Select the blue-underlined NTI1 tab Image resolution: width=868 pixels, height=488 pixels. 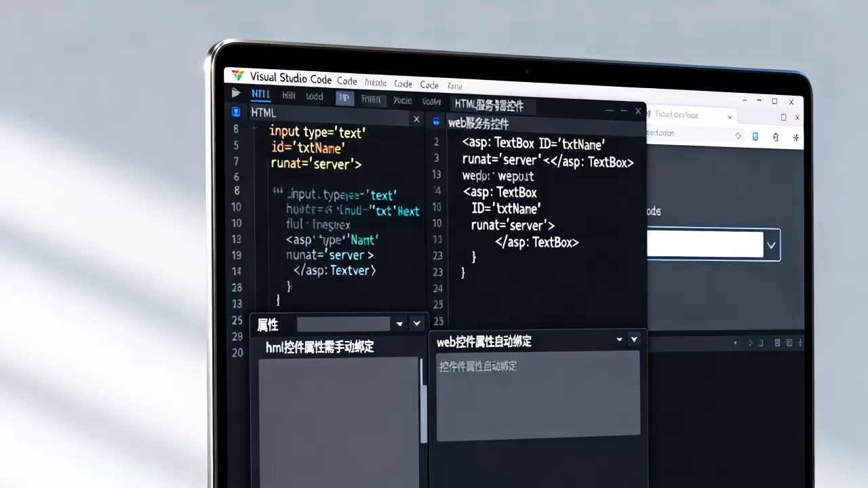260,95
